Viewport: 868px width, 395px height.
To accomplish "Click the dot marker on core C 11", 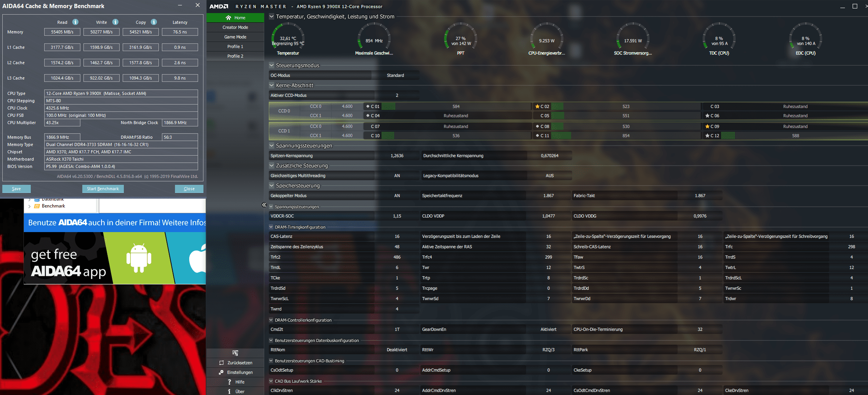I will 537,136.
